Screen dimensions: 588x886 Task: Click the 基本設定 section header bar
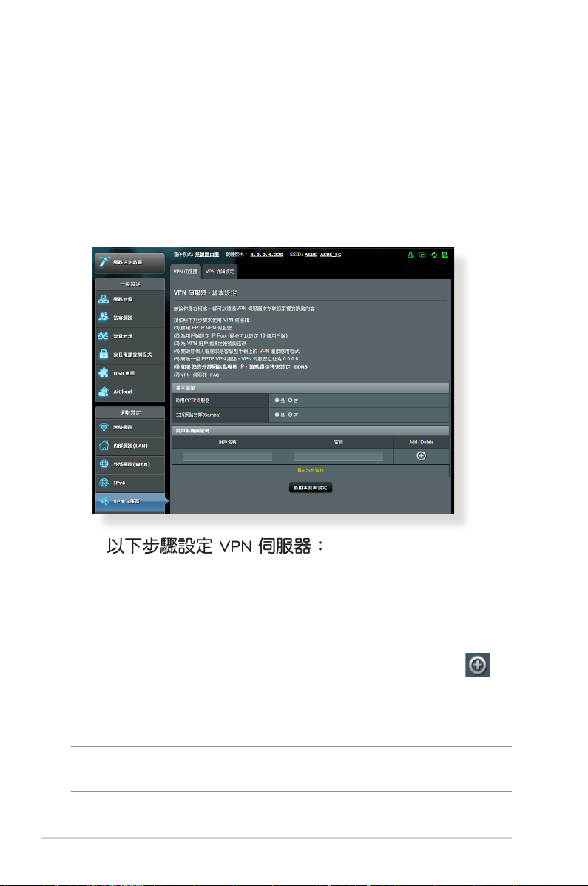coord(311,388)
